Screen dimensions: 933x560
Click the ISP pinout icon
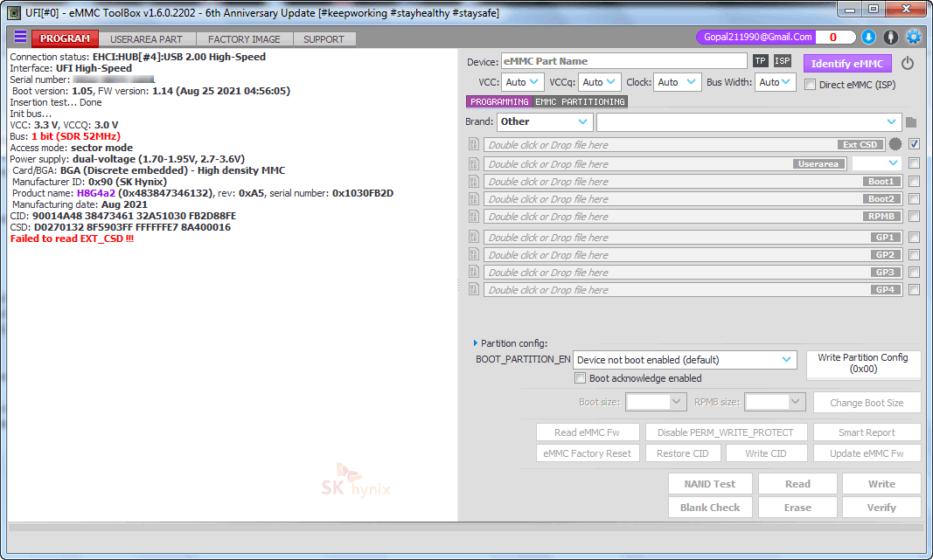tap(782, 60)
